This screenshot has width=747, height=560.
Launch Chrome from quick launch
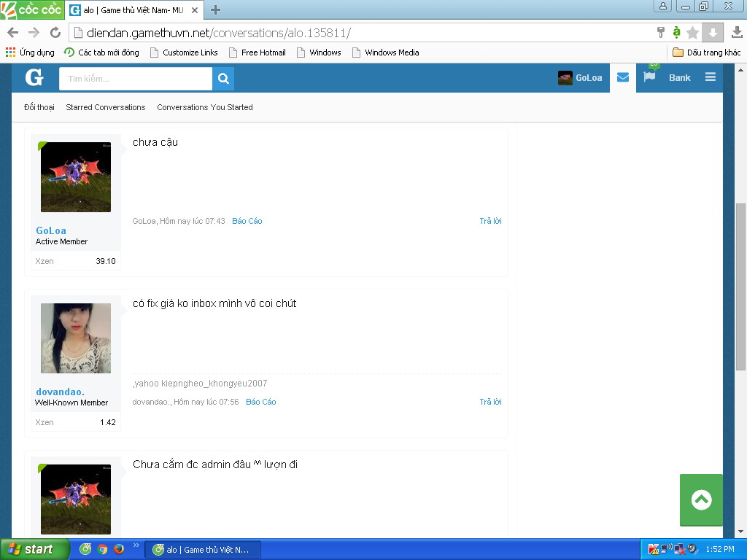(102, 549)
